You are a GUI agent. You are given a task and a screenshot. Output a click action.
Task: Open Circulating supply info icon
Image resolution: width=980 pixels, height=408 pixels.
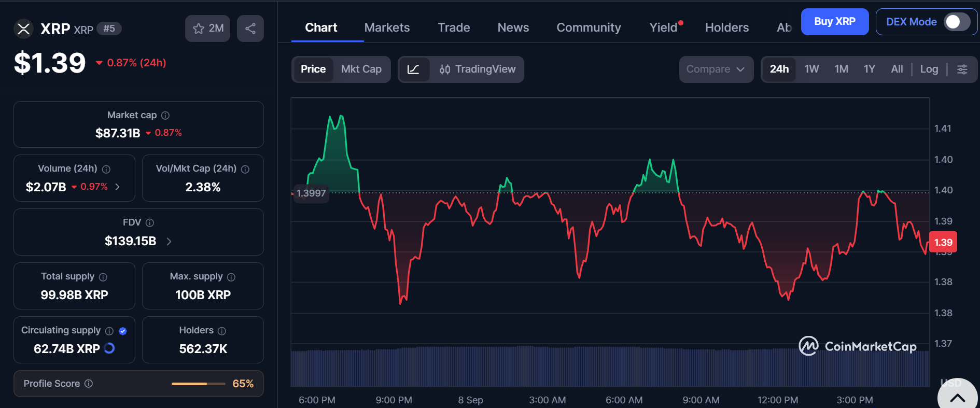(109, 331)
